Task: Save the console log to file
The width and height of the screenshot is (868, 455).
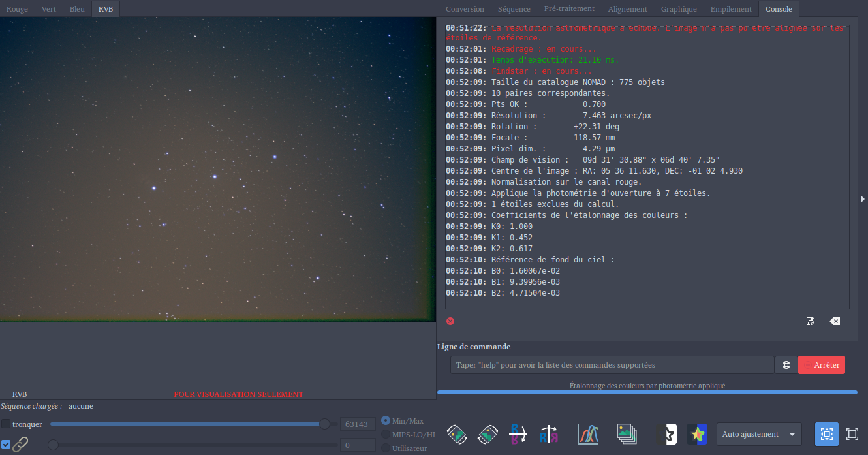Action: tap(811, 321)
